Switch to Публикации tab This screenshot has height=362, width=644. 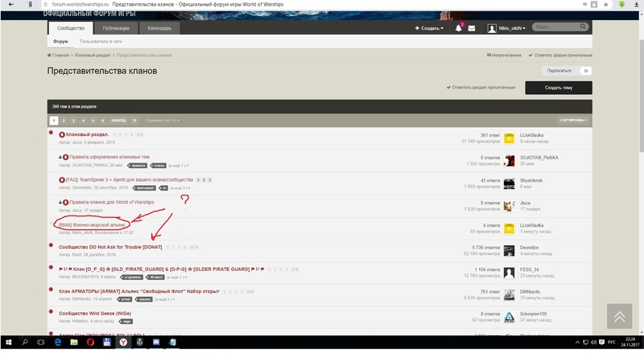[116, 28]
